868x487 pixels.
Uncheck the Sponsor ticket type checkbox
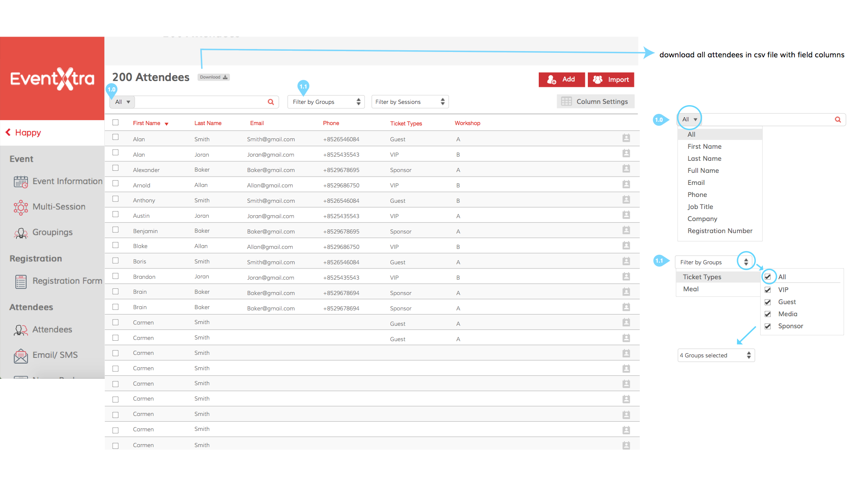pos(768,326)
